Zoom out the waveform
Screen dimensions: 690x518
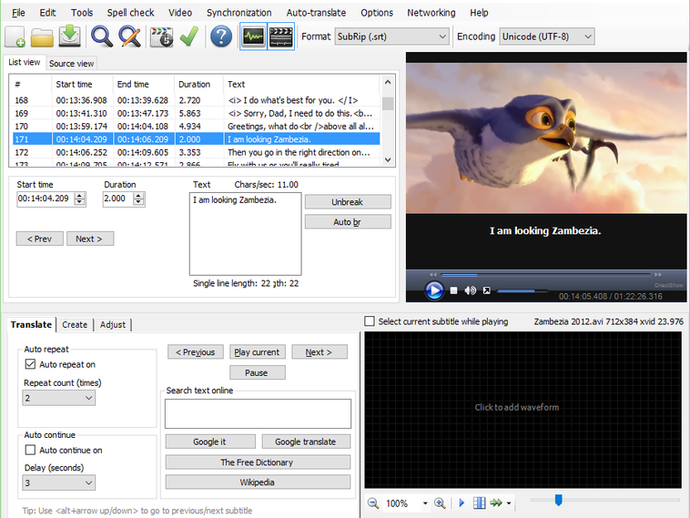tap(373, 503)
